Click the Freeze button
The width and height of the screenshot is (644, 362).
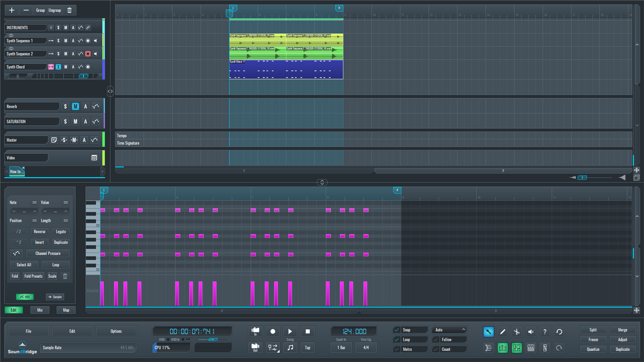point(593,340)
